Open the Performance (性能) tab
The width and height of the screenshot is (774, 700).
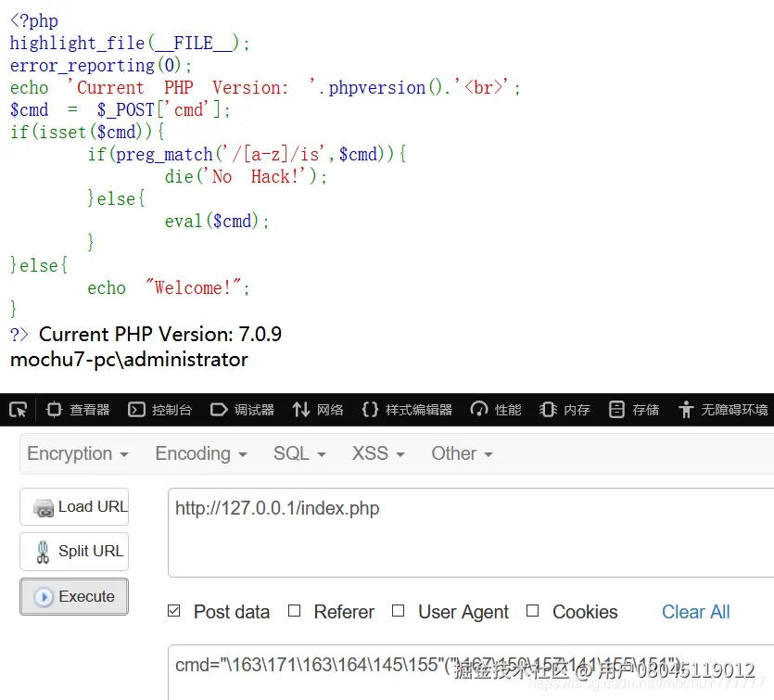point(496,410)
